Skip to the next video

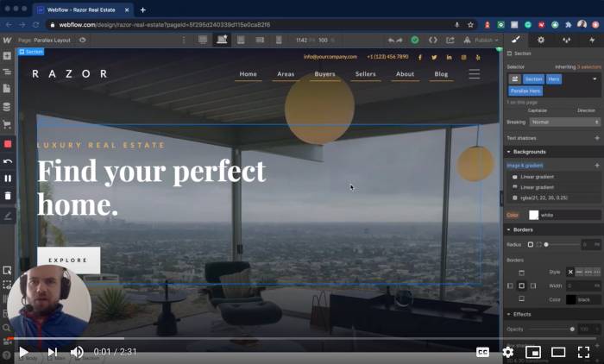pyautogui.click(x=53, y=352)
